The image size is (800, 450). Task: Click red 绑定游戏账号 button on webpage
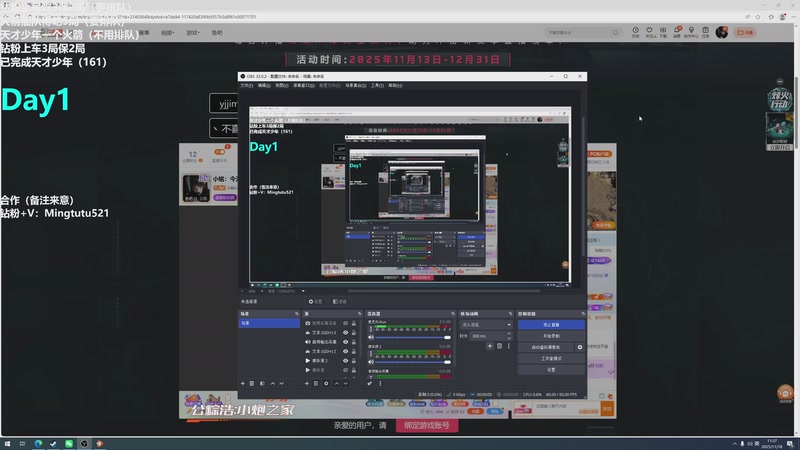click(427, 426)
